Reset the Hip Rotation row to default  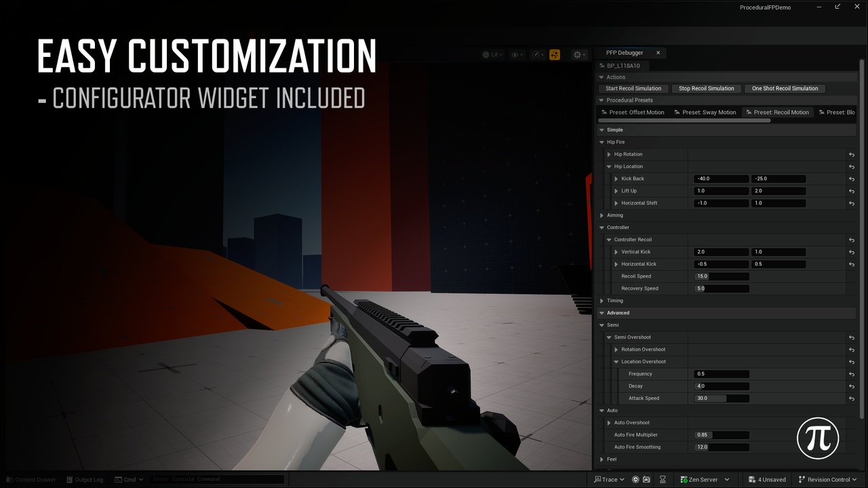point(852,155)
